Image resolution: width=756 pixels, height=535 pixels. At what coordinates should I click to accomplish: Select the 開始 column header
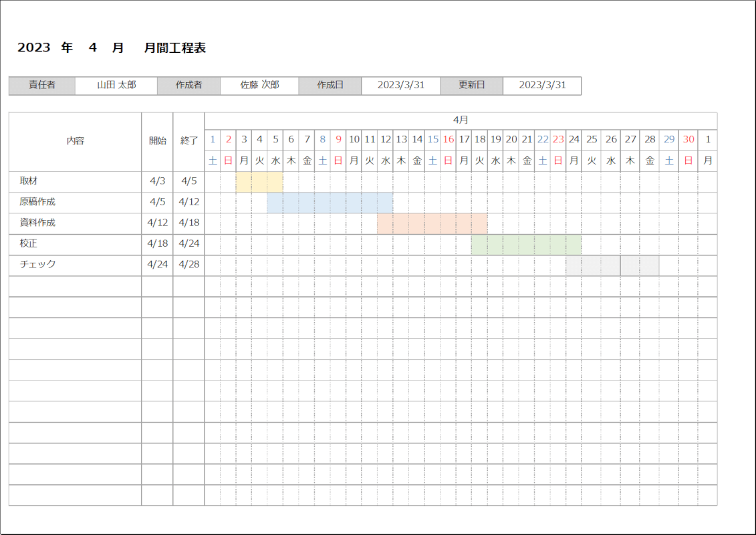click(x=158, y=141)
